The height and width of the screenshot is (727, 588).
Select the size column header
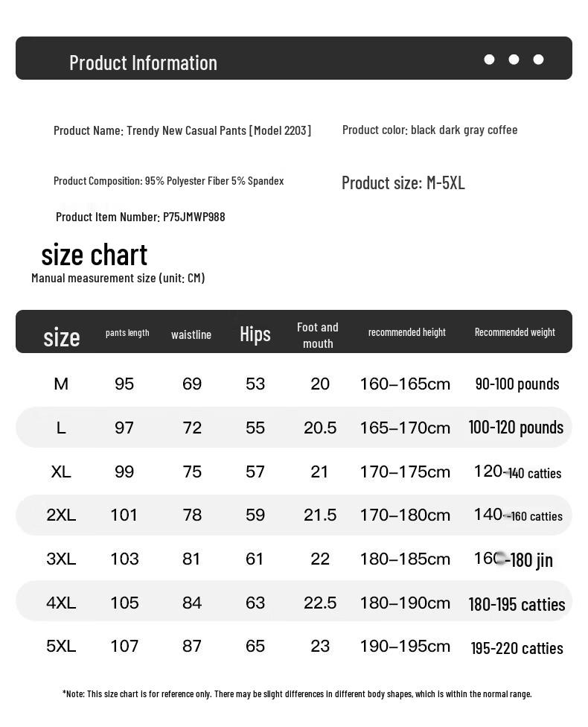coord(62,337)
